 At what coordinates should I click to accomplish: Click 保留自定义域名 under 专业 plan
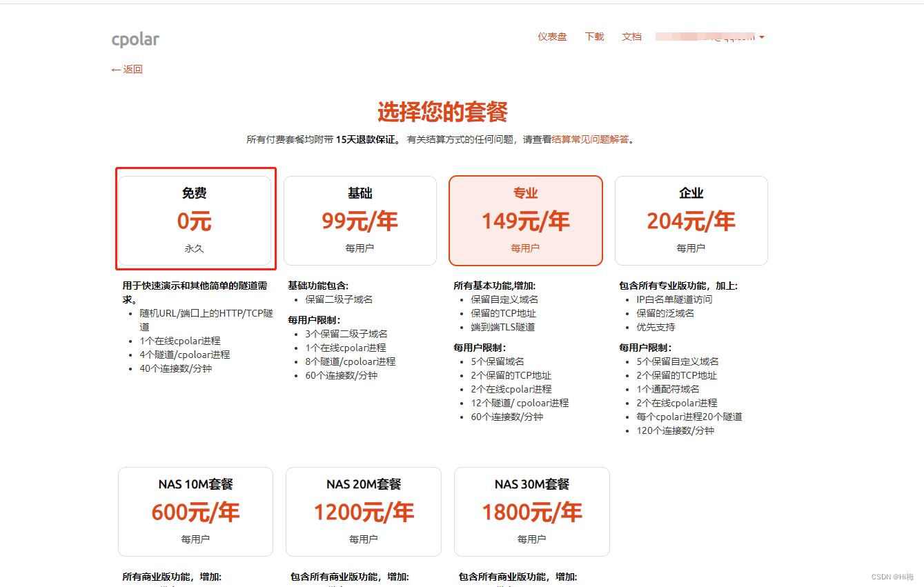point(504,299)
